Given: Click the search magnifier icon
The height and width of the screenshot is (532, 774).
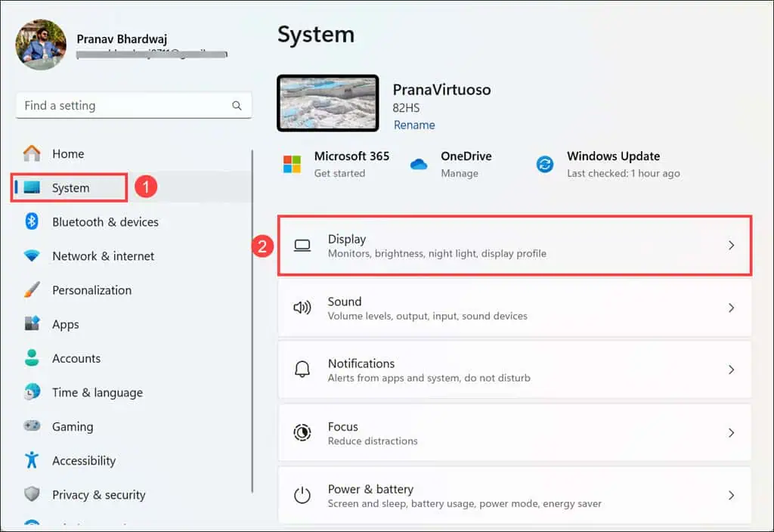Looking at the screenshot, I should click(x=237, y=105).
